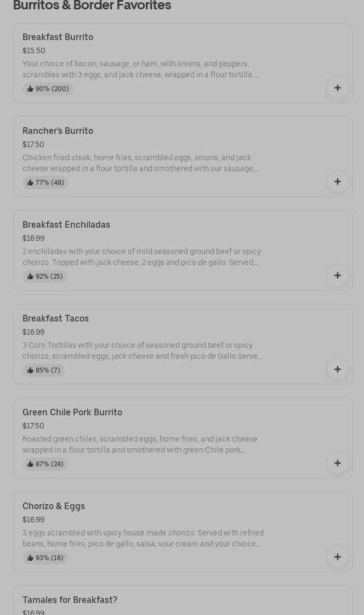Image resolution: width=364 pixels, height=615 pixels.
Task: Click Rancher's Burrito 77% rating badge
Action: [46, 183]
